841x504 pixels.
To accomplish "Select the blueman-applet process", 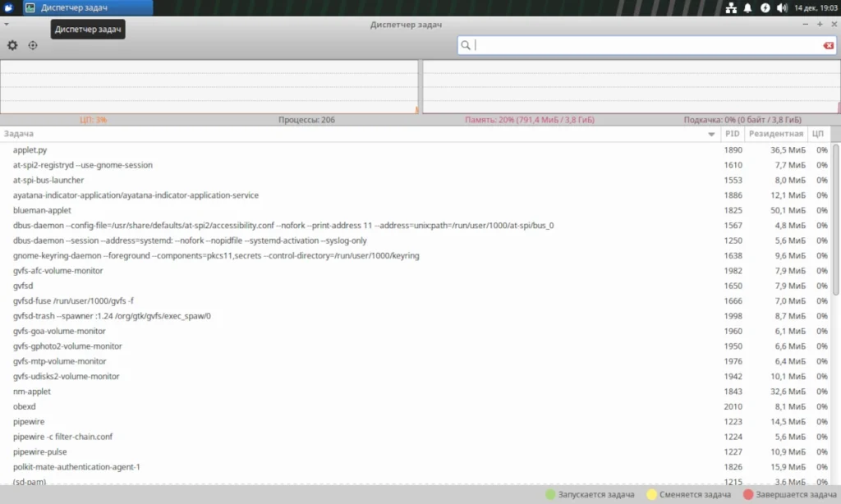I will tap(416, 210).
